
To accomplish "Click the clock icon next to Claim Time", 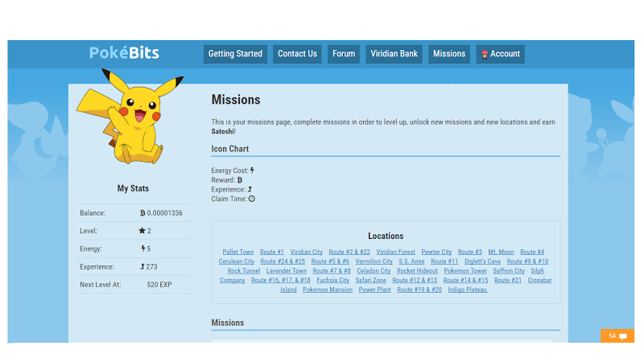I will point(252,199).
